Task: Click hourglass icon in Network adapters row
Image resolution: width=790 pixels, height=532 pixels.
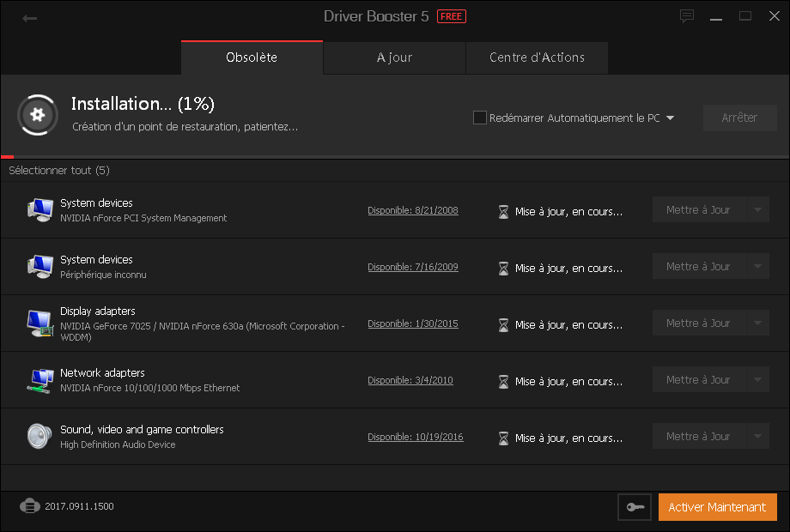Action: point(503,382)
